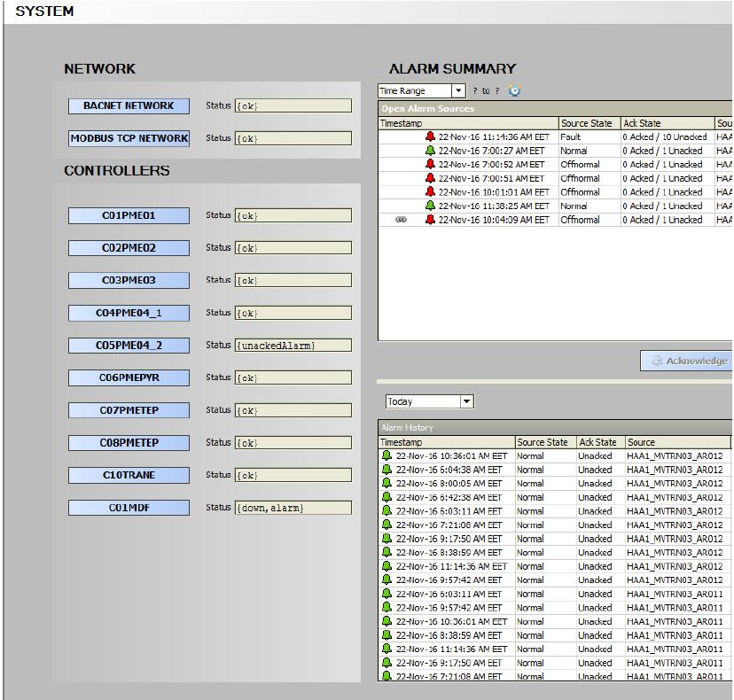
Task: Open the first C07PMETEP controller button
Action: 129,410
